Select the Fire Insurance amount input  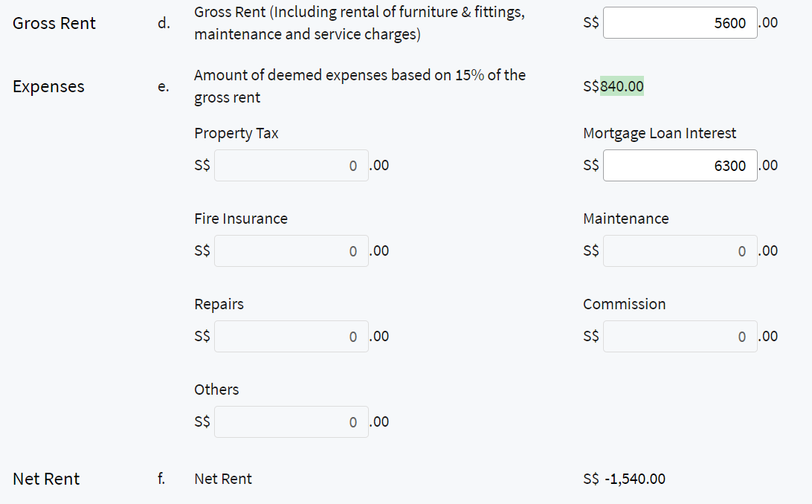[291, 251]
